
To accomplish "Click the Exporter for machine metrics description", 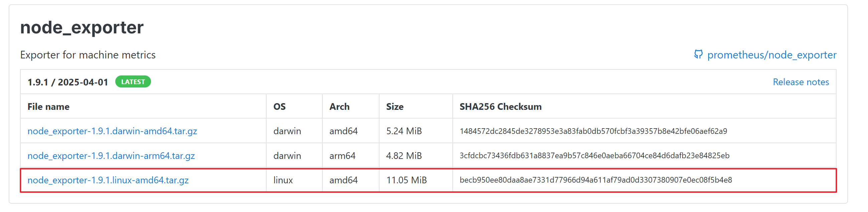I will click(x=88, y=55).
